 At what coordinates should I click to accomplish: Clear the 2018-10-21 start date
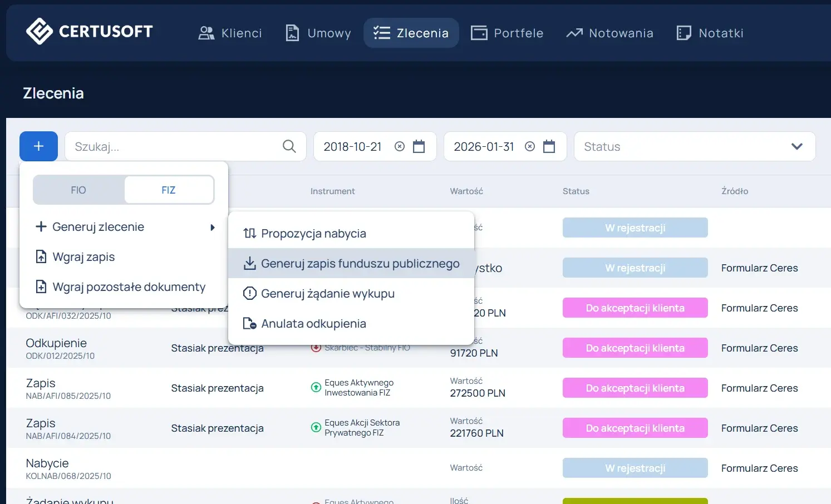pos(400,146)
